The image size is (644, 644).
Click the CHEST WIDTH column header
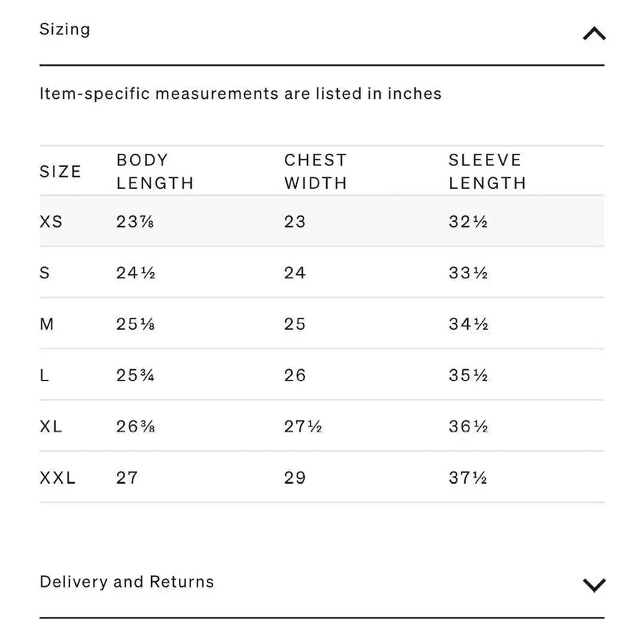tap(316, 172)
